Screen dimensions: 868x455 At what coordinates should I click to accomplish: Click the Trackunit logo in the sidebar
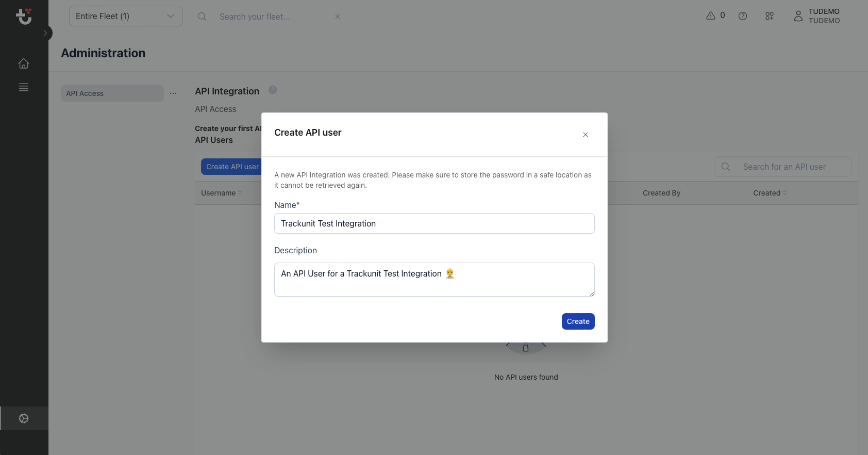[24, 16]
